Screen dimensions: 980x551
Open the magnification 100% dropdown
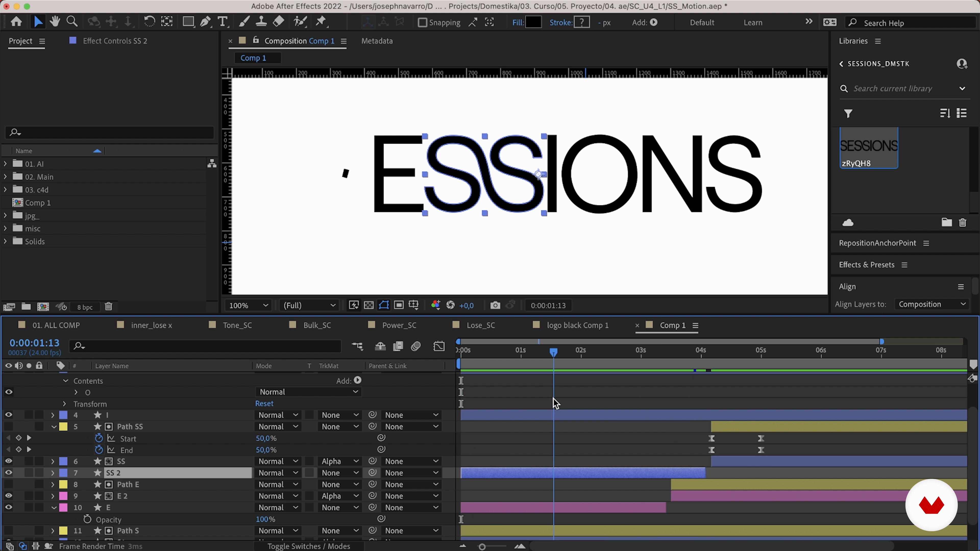[x=248, y=305]
